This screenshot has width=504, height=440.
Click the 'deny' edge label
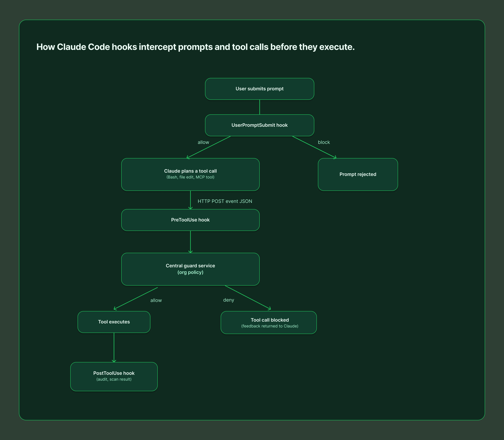coord(229,300)
